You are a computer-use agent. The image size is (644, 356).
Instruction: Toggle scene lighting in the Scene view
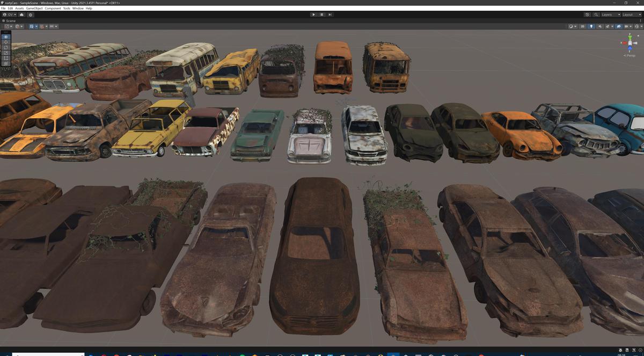591,26
